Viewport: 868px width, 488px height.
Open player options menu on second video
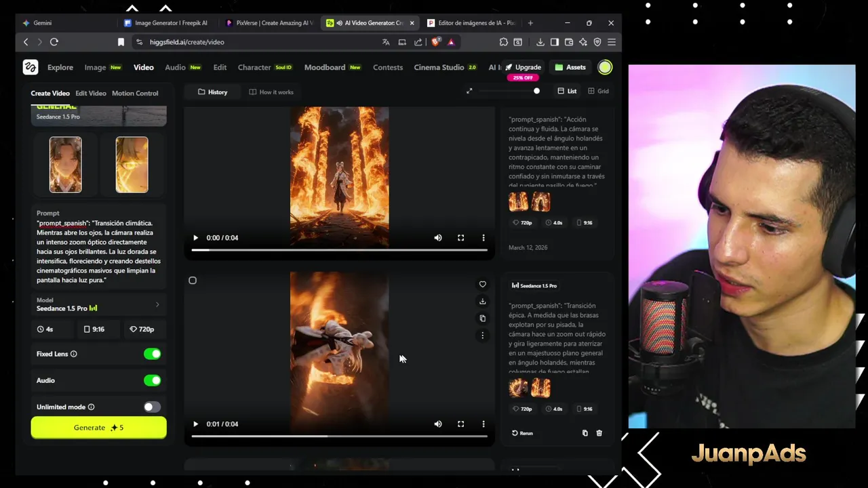click(x=484, y=424)
